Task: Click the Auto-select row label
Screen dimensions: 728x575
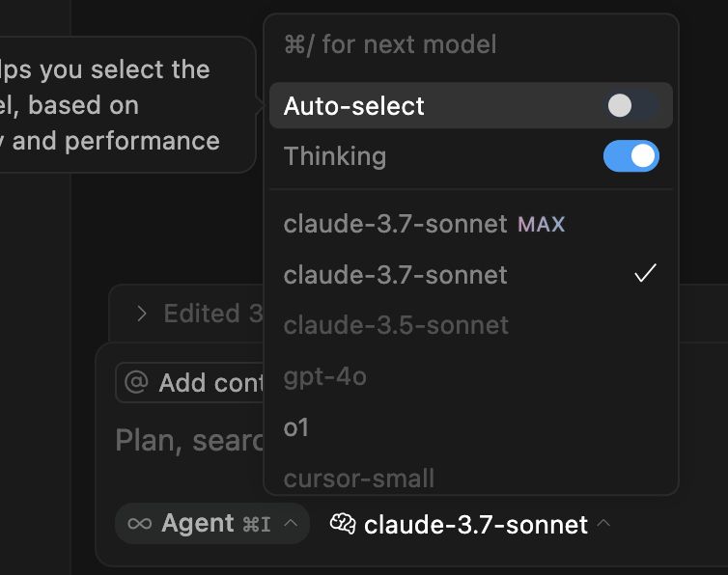Action: (353, 106)
